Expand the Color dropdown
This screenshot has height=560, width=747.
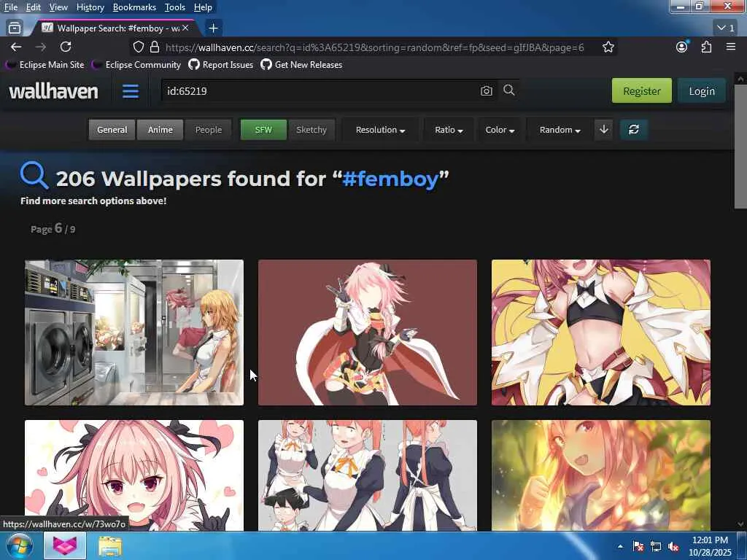tap(500, 130)
